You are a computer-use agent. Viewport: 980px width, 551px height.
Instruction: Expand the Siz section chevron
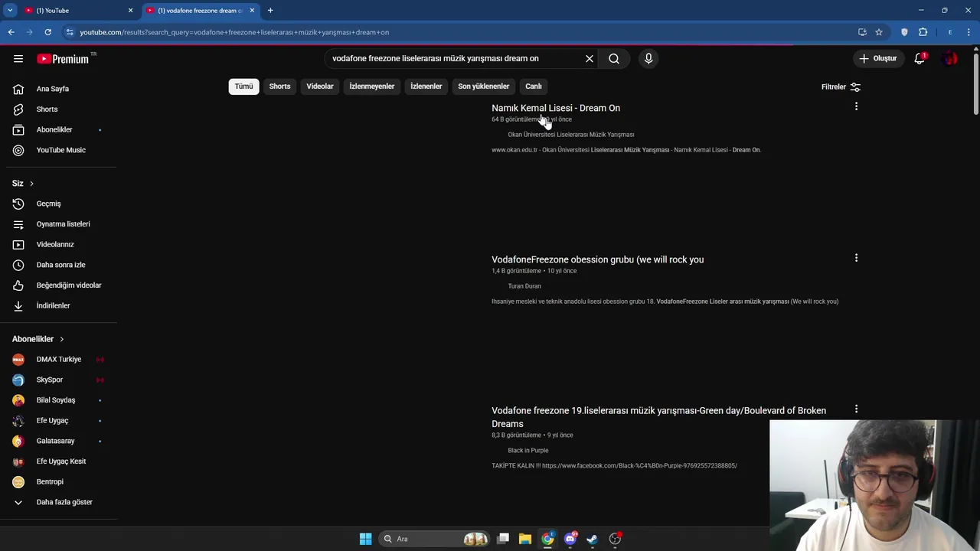pyautogui.click(x=31, y=184)
